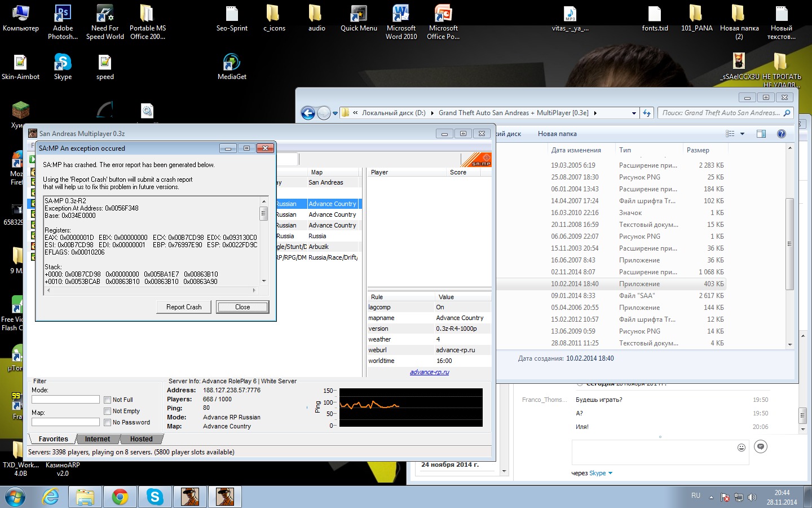Click the lagcomp rule row
This screenshot has height=508, width=812.
pos(429,307)
